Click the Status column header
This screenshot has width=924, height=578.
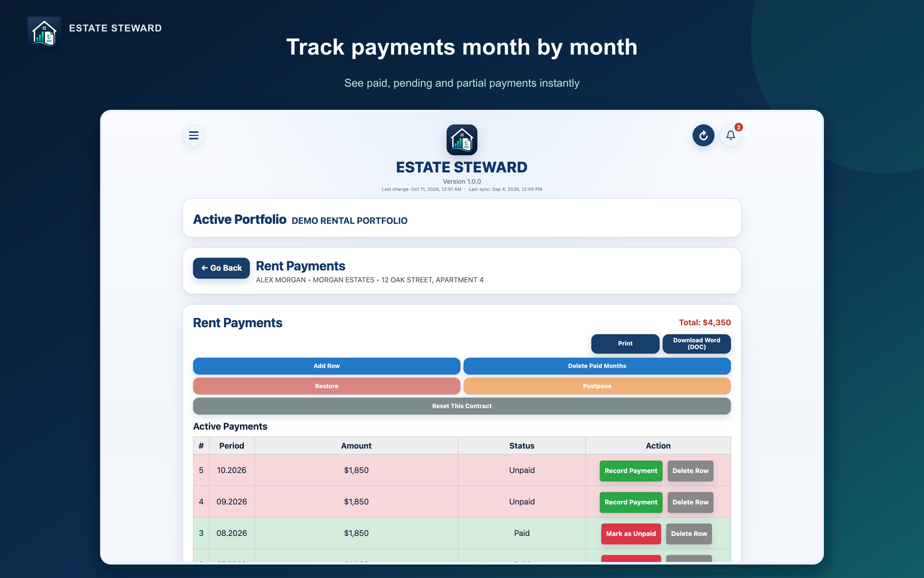[522, 446]
